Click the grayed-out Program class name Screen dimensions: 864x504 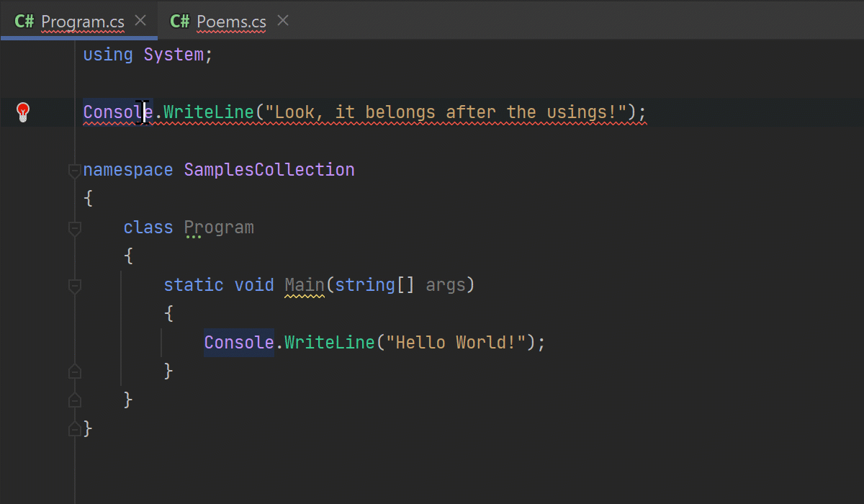[219, 228]
